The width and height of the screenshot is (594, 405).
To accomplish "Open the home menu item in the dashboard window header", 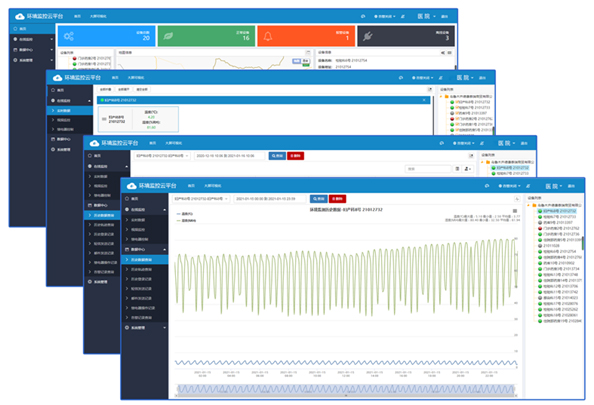I will 77,16.
